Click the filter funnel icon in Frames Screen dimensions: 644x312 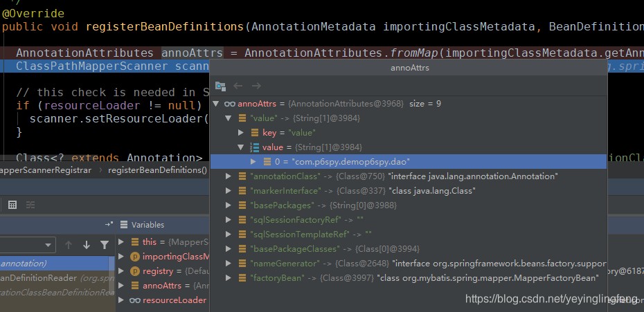105,245
